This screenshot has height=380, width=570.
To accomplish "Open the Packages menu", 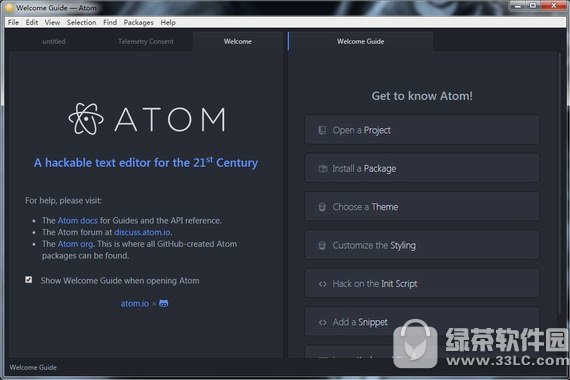I will coord(139,23).
